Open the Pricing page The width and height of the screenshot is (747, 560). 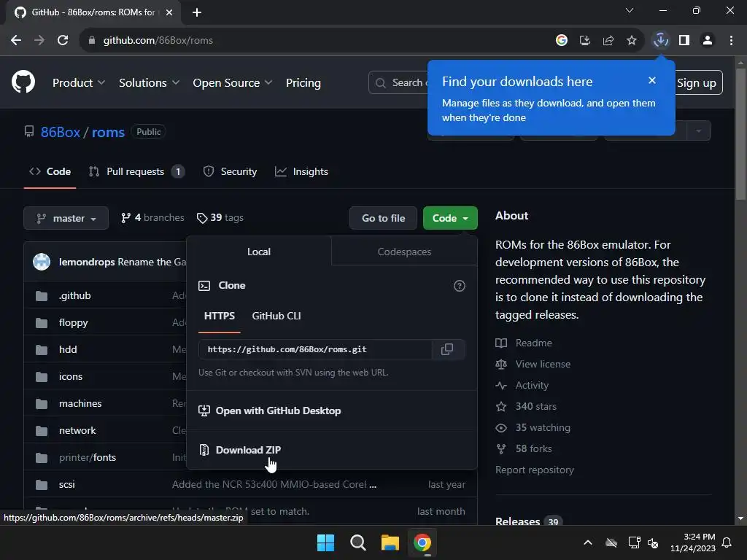pyautogui.click(x=303, y=82)
